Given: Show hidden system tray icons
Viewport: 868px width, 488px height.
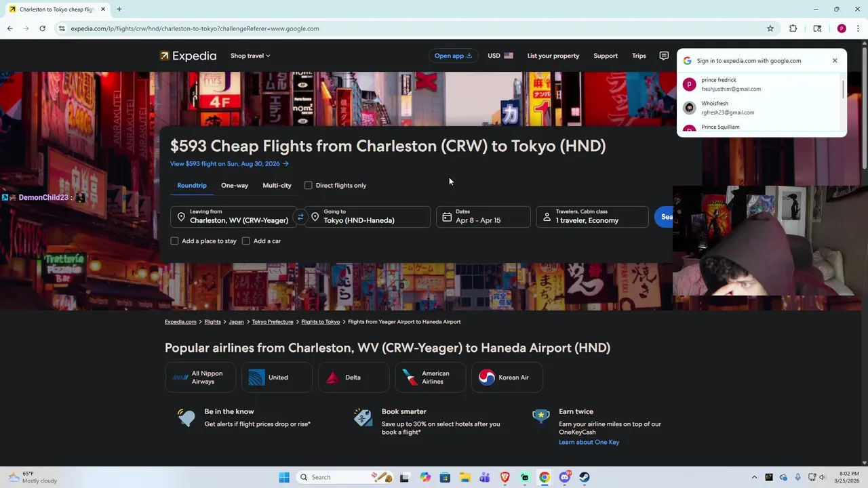Looking at the screenshot, I should coord(754,477).
